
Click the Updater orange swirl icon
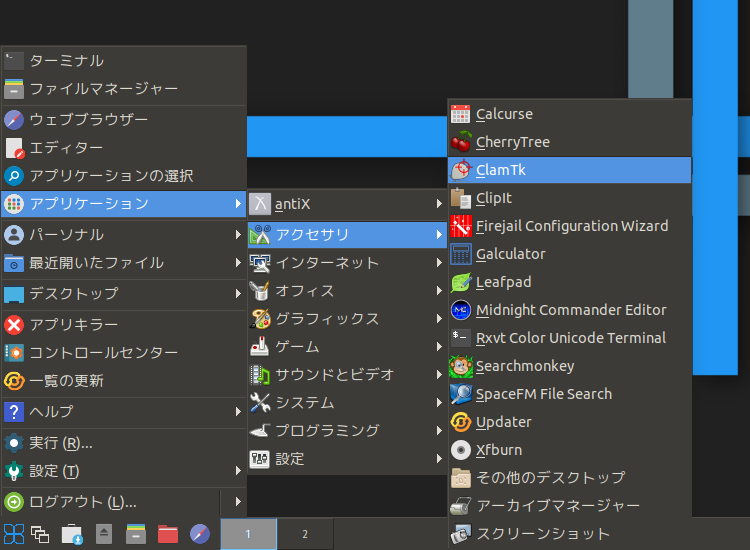pos(461,422)
